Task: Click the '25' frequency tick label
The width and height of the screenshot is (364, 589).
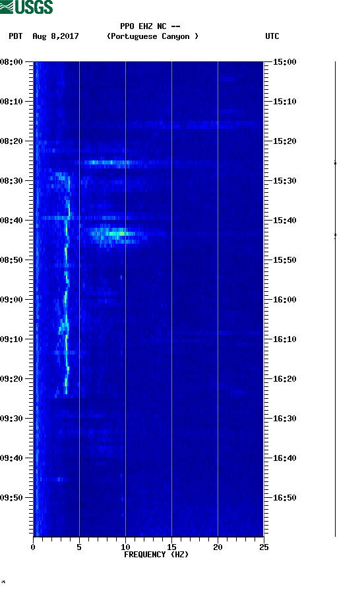Action: tap(264, 547)
